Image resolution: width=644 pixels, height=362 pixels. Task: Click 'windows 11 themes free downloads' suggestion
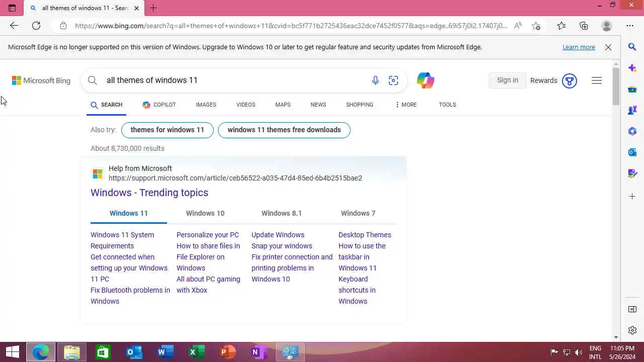[x=284, y=130]
